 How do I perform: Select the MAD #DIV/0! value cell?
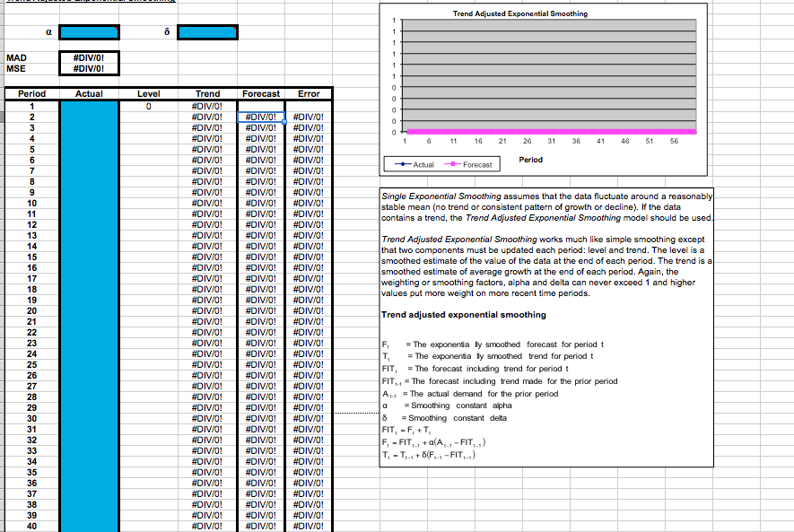88,57
